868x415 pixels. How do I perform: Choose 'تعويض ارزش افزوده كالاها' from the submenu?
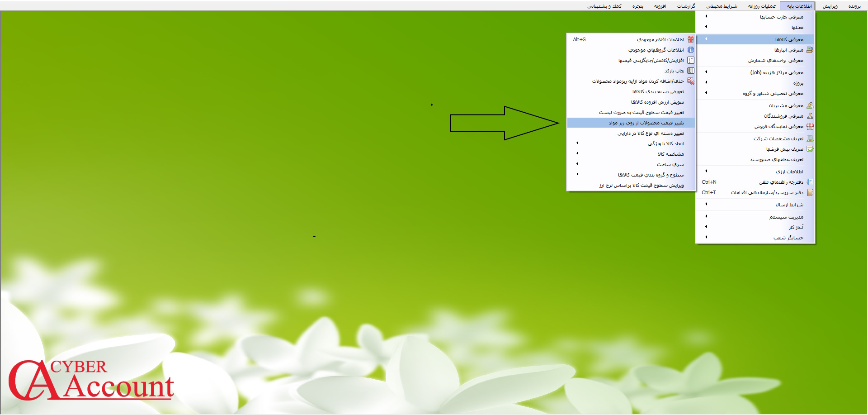pos(631,102)
